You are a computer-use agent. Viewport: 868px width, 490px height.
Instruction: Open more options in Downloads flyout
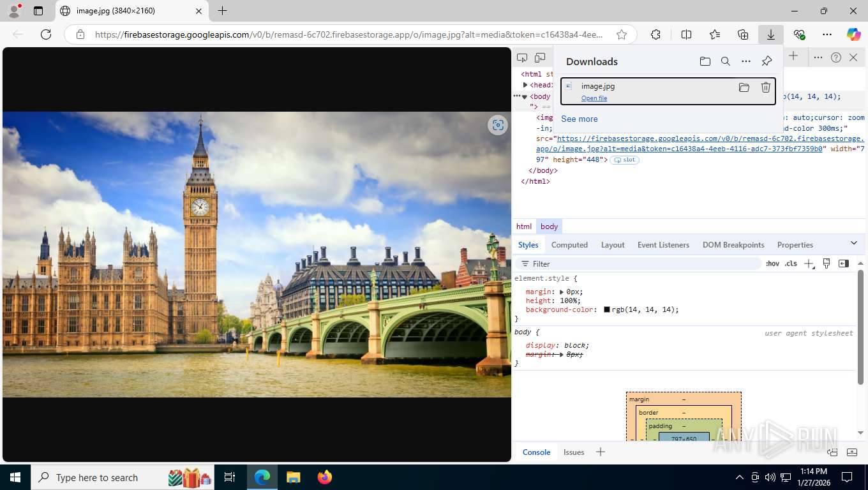[746, 61]
